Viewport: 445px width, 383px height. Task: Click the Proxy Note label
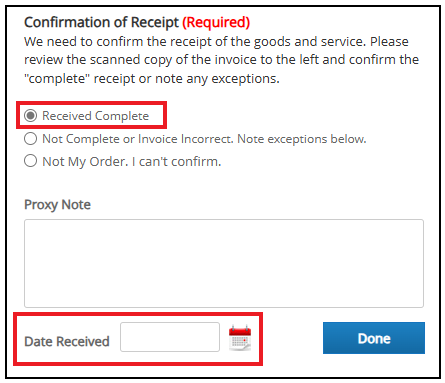[x=57, y=205]
